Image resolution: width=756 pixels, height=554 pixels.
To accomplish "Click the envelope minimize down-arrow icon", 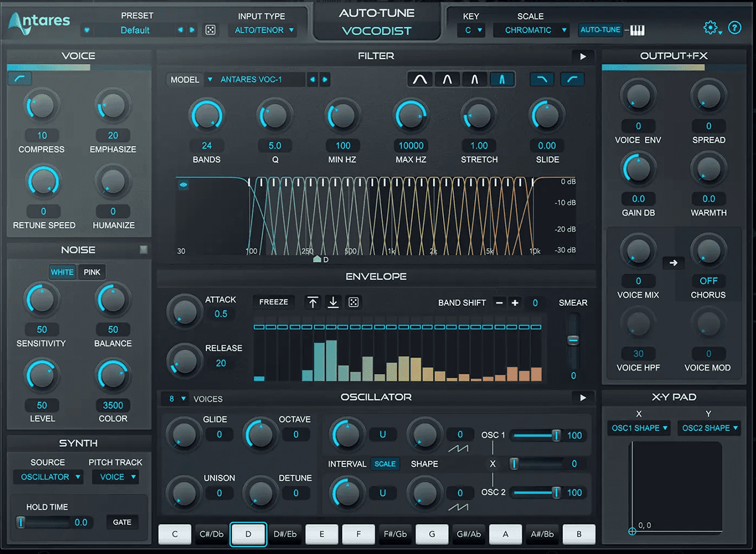I will coord(333,302).
